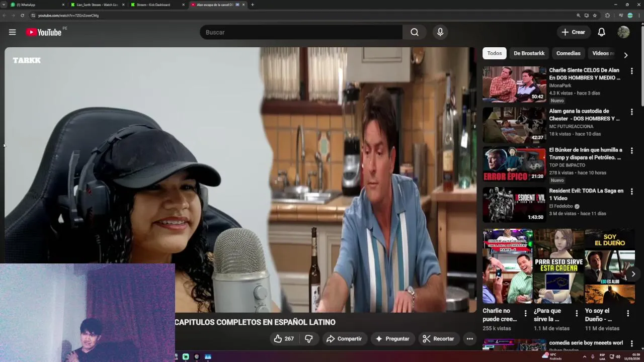
Task: Open the Soy el dueño short thumbnail
Action: coord(610,266)
